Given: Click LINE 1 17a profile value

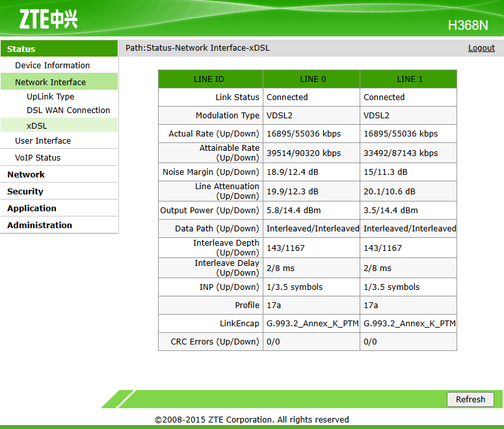Looking at the screenshot, I should click(x=371, y=305).
